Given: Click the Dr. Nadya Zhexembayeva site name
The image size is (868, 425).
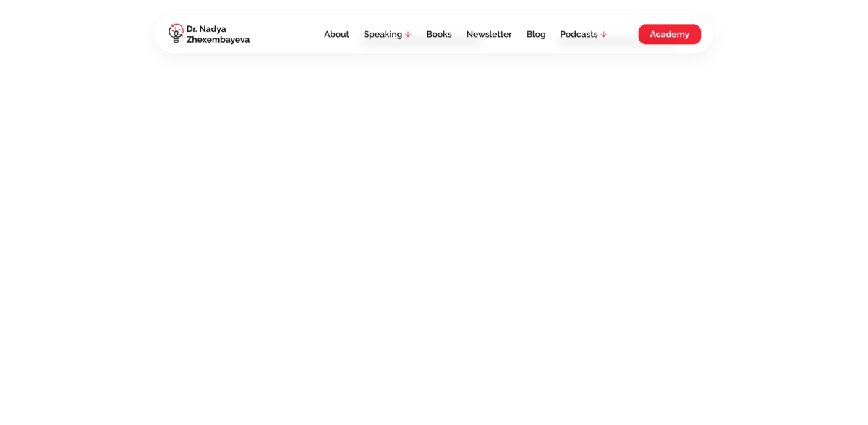Looking at the screenshot, I should (217, 34).
